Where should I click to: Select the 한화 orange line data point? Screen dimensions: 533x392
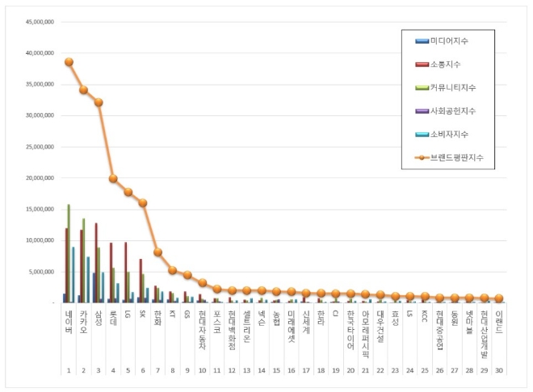[x=157, y=252]
